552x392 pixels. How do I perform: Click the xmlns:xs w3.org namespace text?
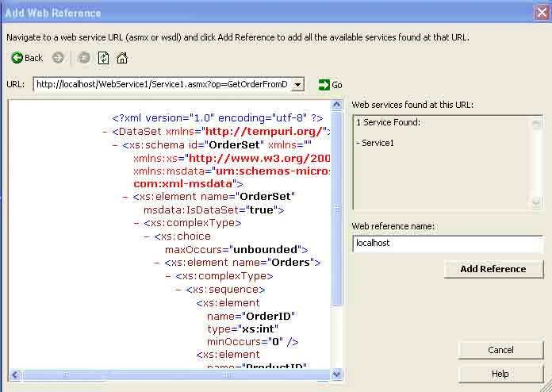click(232, 159)
